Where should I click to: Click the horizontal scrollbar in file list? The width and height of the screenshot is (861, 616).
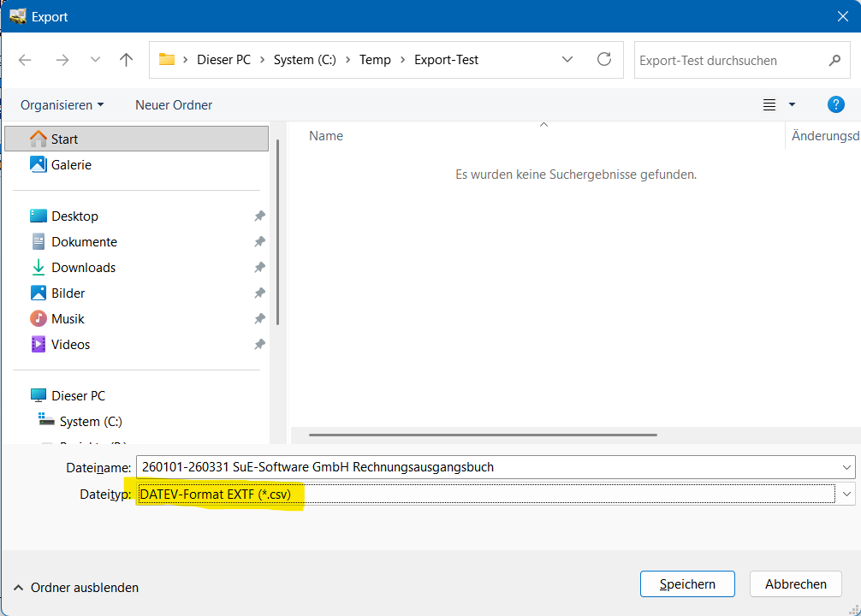[483, 435]
